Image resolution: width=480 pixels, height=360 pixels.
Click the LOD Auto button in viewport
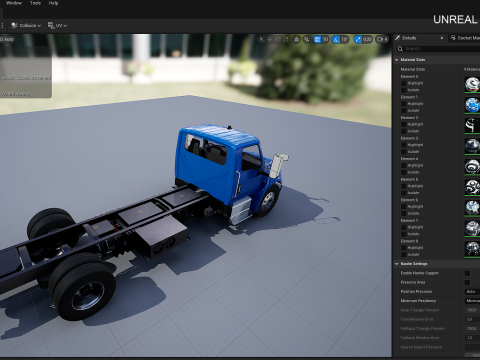7,39
